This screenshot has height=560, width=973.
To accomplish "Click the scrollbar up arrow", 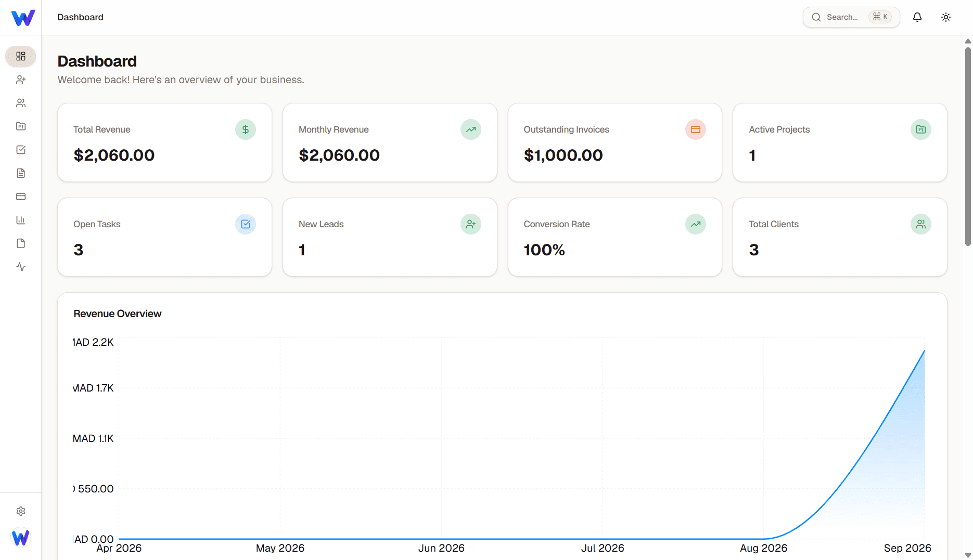I will (968, 41).
